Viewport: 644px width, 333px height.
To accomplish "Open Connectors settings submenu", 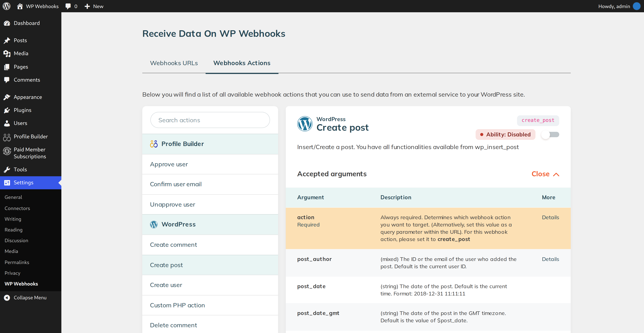I will click(x=17, y=208).
